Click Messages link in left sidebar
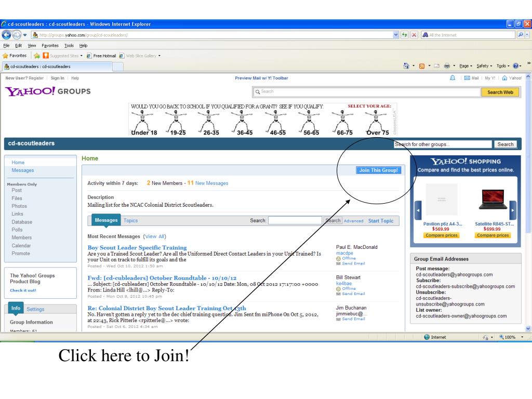 (23, 170)
